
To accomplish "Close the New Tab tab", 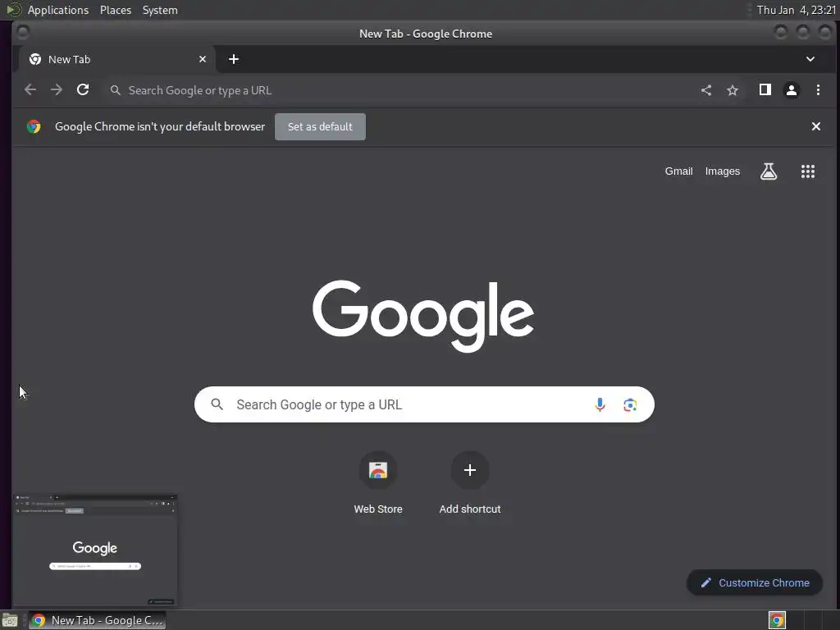I will [x=203, y=59].
